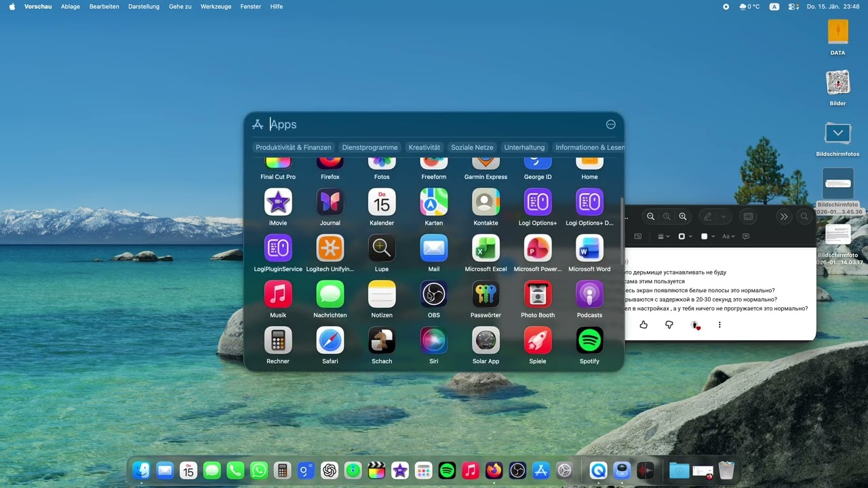
Task: Filter apps by Produktivität & Finanzen
Action: [294, 147]
